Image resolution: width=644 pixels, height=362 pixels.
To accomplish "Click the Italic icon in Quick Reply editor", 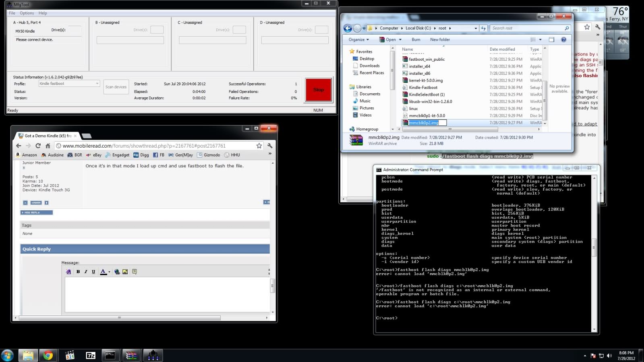I will click(86, 271).
